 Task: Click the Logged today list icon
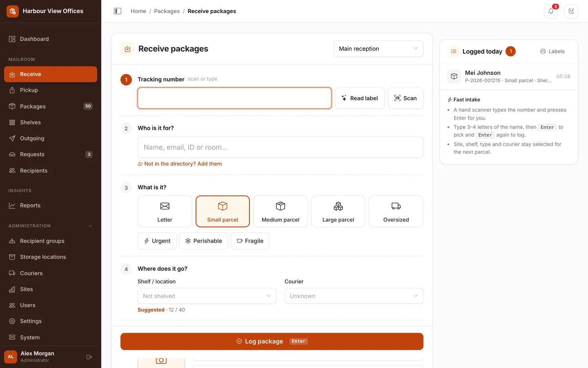(454, 52)
